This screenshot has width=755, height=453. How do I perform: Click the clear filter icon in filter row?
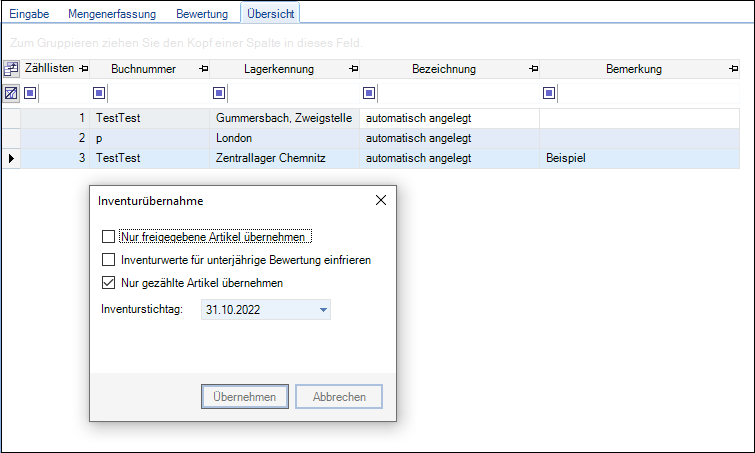tap(11, 93)
